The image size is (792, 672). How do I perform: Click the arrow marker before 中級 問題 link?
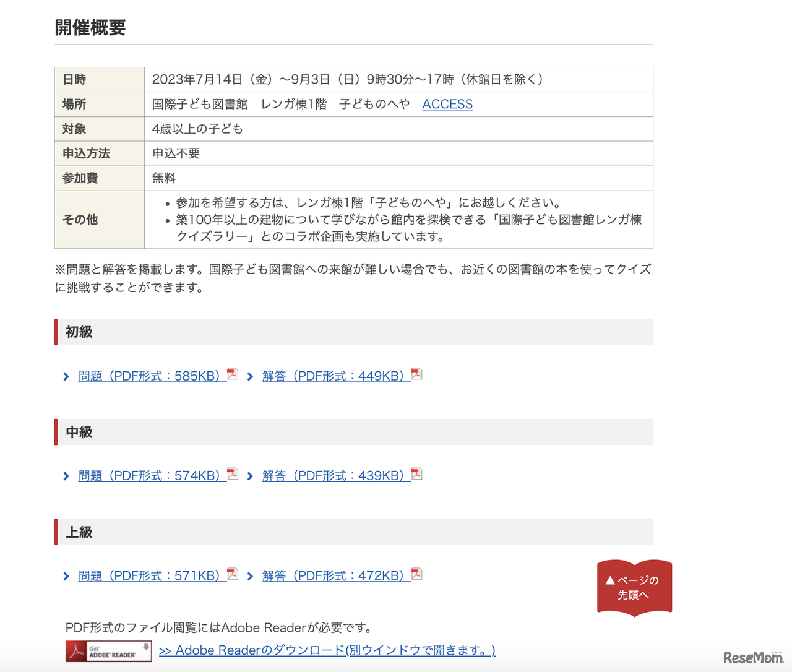(66, 475)
